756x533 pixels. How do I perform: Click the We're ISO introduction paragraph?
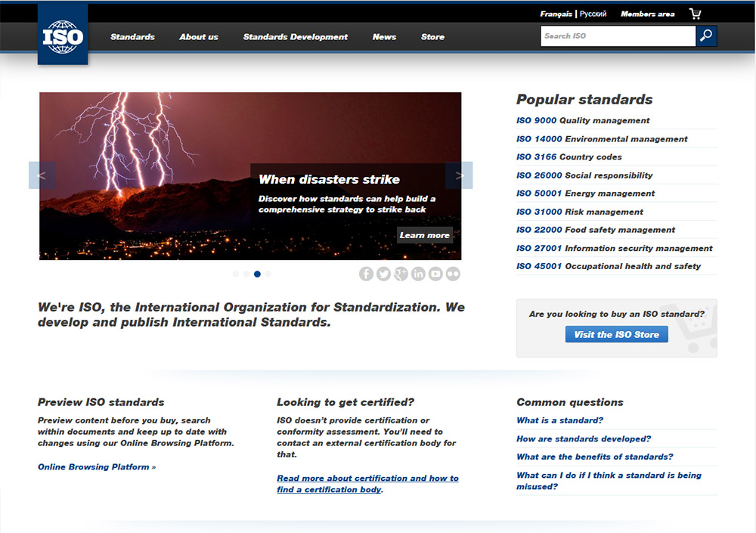(x=251, y=315)
